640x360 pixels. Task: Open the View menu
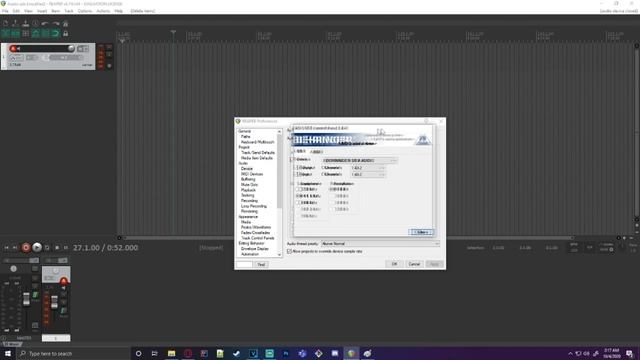[28, 11]
